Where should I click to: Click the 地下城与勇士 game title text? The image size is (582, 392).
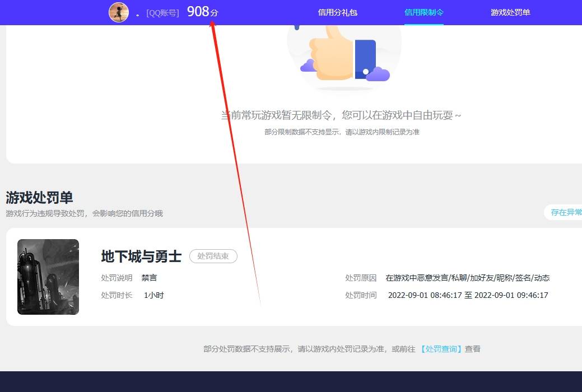pos(141,256)
